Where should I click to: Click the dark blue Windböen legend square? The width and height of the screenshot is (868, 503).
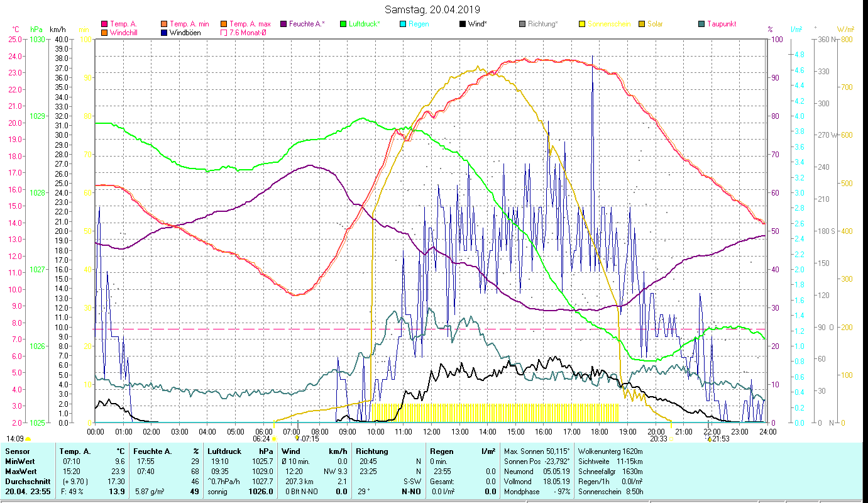point(164,33)
